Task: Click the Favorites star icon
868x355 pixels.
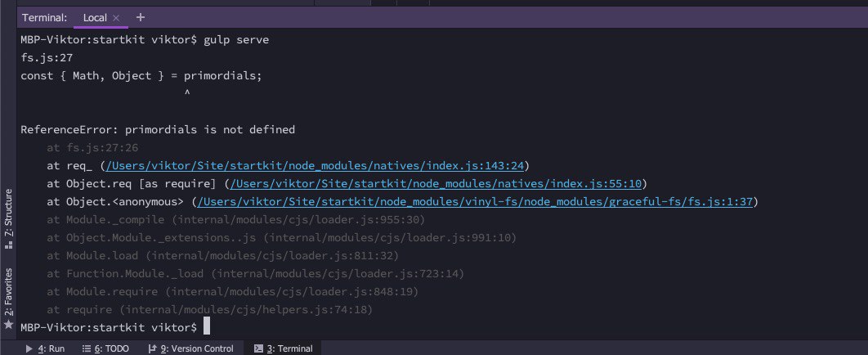Action: pyautogui.click(x=8, y=324)
